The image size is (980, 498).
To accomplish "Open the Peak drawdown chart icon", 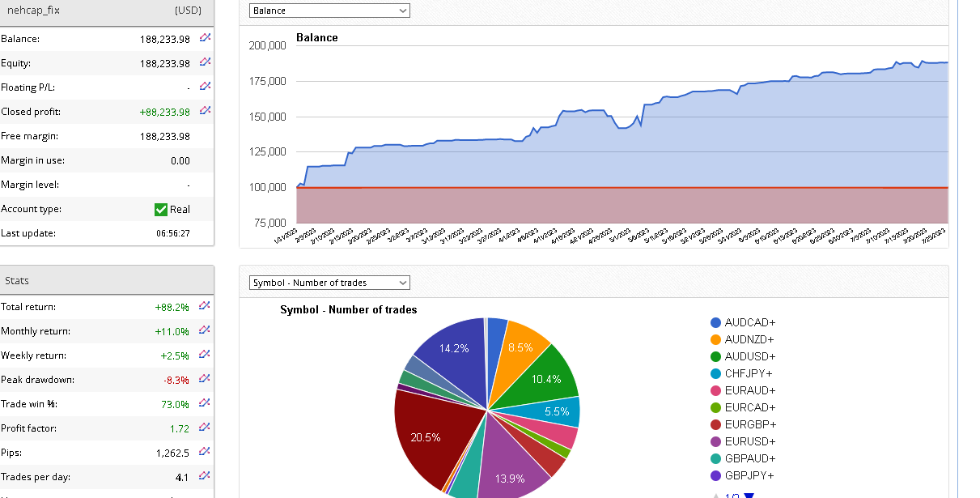I will [x=205, y=379].
